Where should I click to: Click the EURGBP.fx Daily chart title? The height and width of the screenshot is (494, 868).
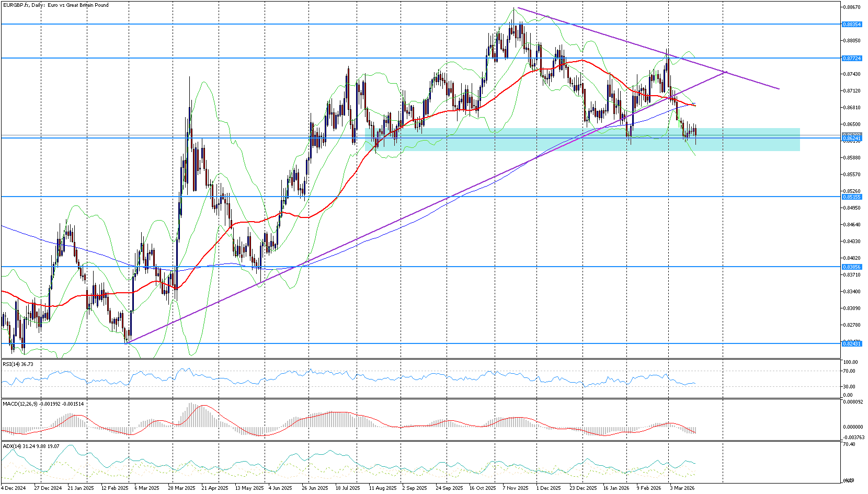point(55,5)
